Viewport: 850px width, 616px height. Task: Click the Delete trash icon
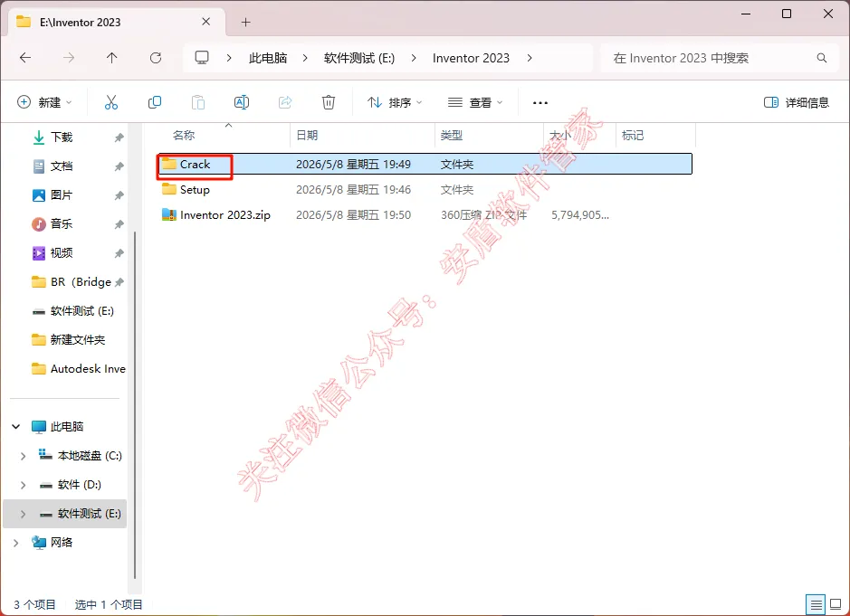329,102
